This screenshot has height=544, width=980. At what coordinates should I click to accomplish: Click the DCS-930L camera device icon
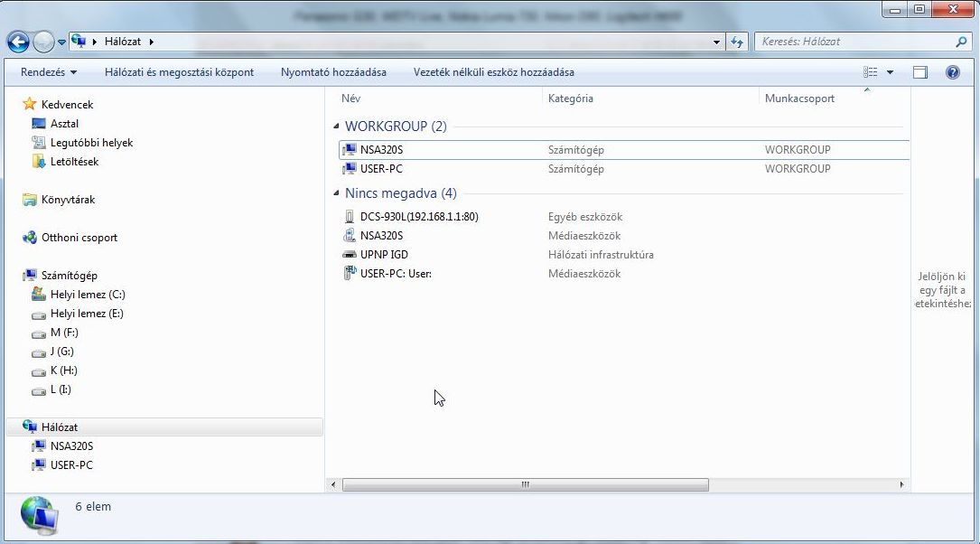pos(350,217)
